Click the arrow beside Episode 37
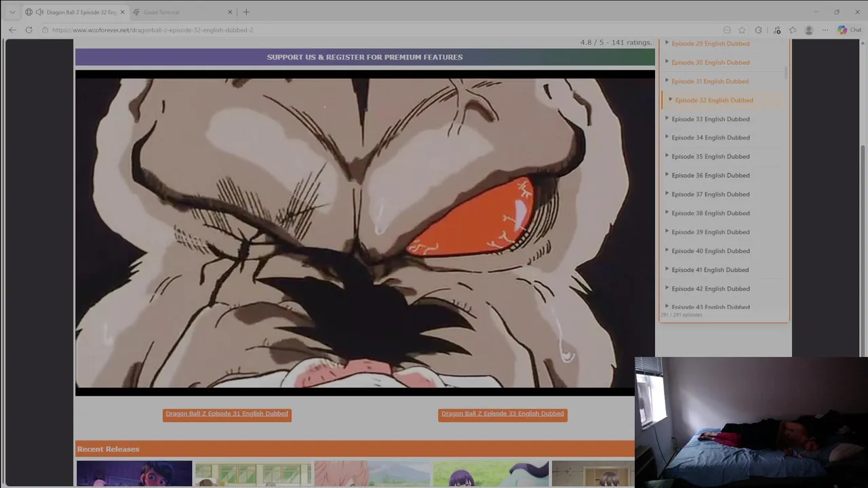Viewport: 868px width, 488px height. (x=667, y=194)
